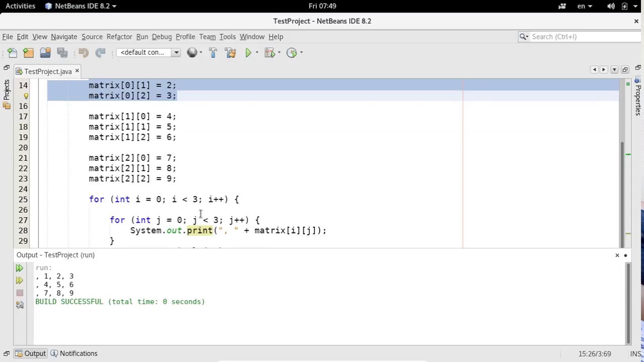Image resolution: width=644 pixels, height=362 pixels.
Task: Expand the Profile Project dropdown arrow
Action: [301, 52]
